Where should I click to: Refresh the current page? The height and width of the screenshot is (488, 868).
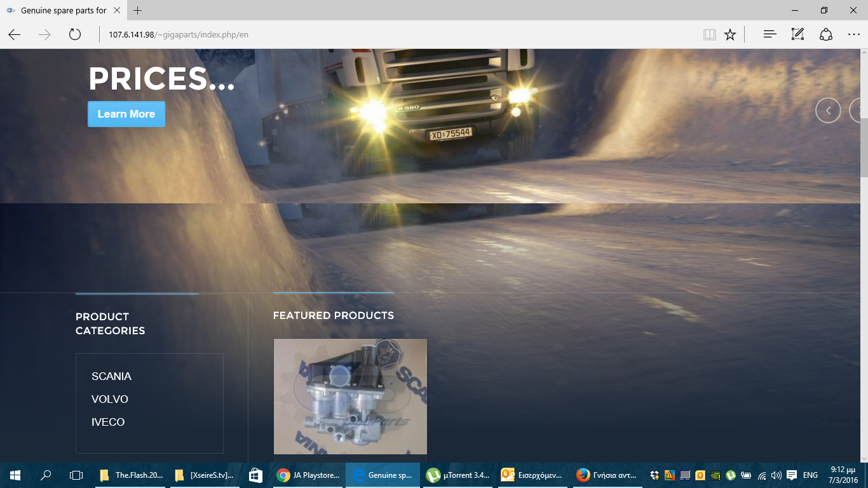pos(75,34)
